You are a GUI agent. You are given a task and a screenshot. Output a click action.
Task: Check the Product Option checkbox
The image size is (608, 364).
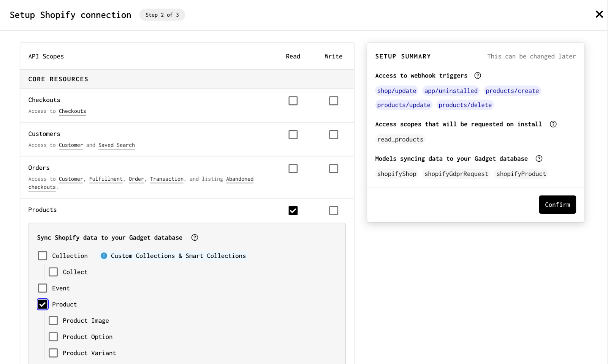pyautogui.click(x=53, y=337)
